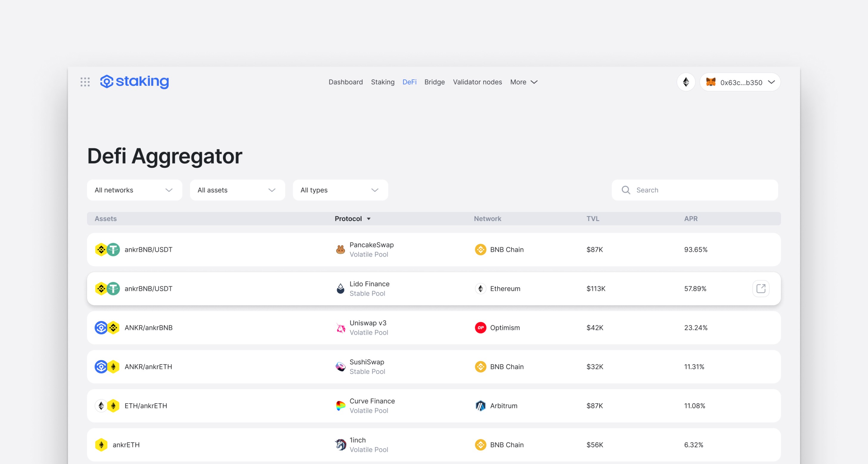
Task: Open the Validator nodes page
Action: click(x=477, y=82)
